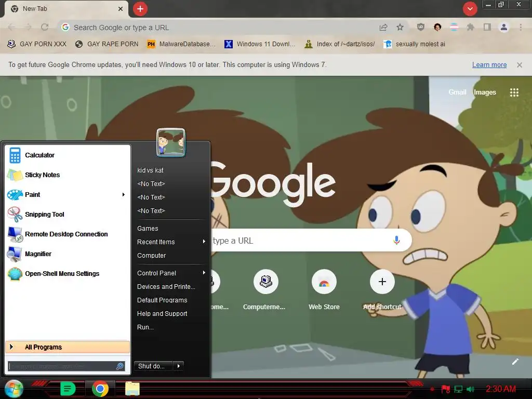Viewport: 532px width, 399px height.
Task: Open the uBlock Origin extension icon
Action: [420, 27]
